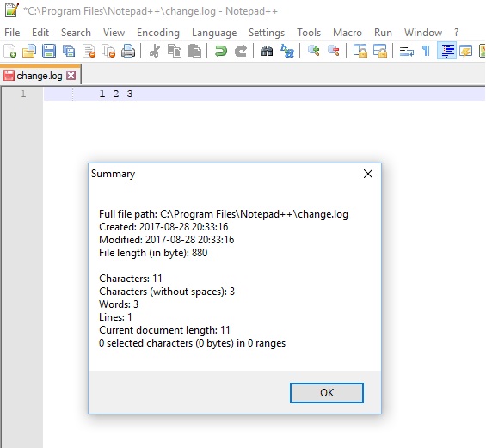Toggle the Word Wrap toolbar icon
Image resolution: width=486 pixels, height=448 pixels.
point(406,51)
